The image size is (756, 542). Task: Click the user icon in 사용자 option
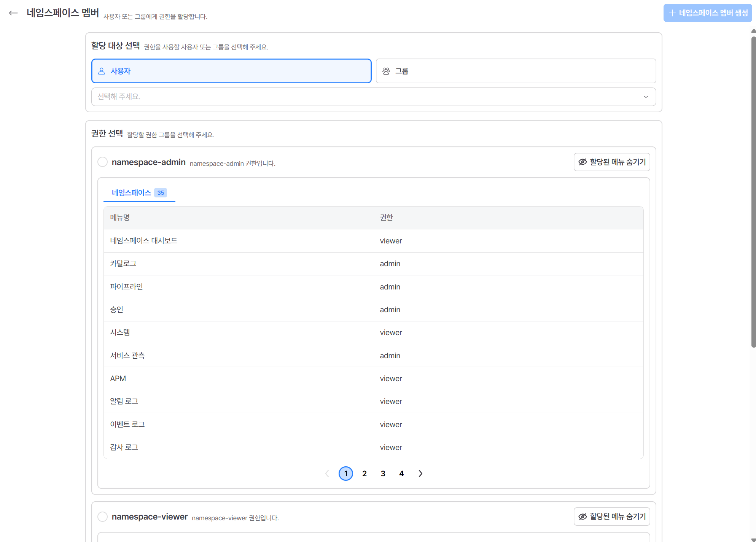(x=102, y=71)
